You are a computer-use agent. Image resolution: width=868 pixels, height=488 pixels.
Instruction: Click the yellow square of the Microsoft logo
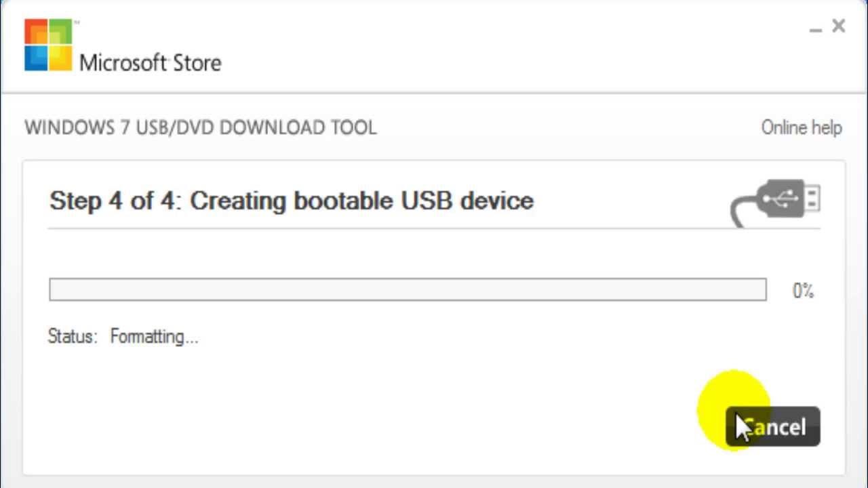point(60,58)
